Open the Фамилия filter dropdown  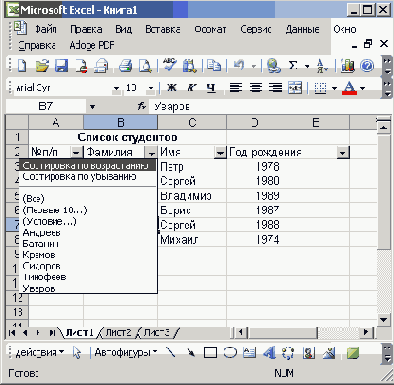(x=151, y=153)
